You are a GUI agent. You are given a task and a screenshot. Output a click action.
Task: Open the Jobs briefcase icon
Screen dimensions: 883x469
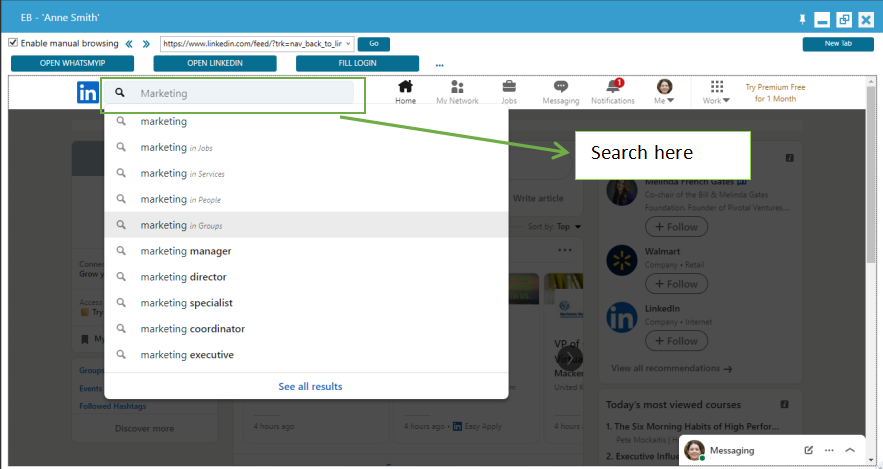point(509,92)
